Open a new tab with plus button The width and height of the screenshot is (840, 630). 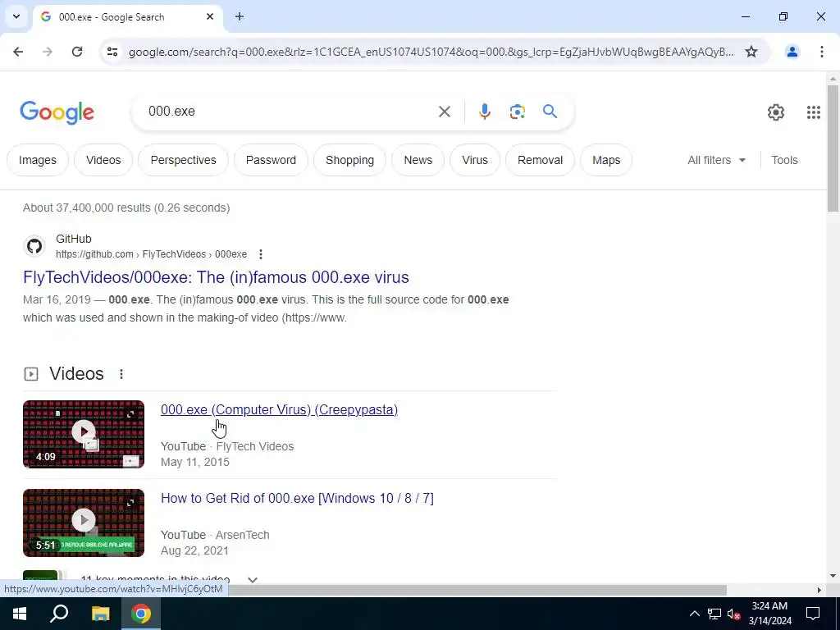tap(240, 16)
